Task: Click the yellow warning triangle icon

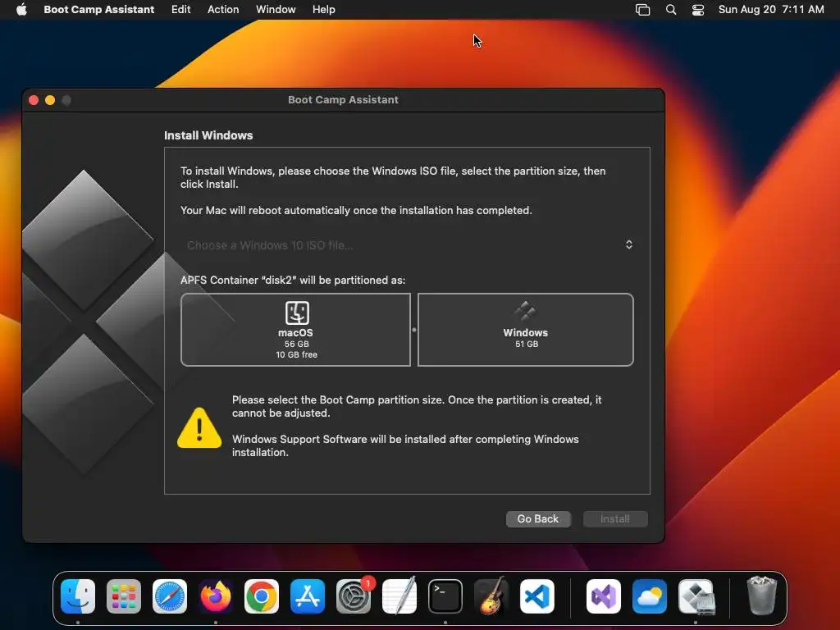Action: tap(199, 428)
